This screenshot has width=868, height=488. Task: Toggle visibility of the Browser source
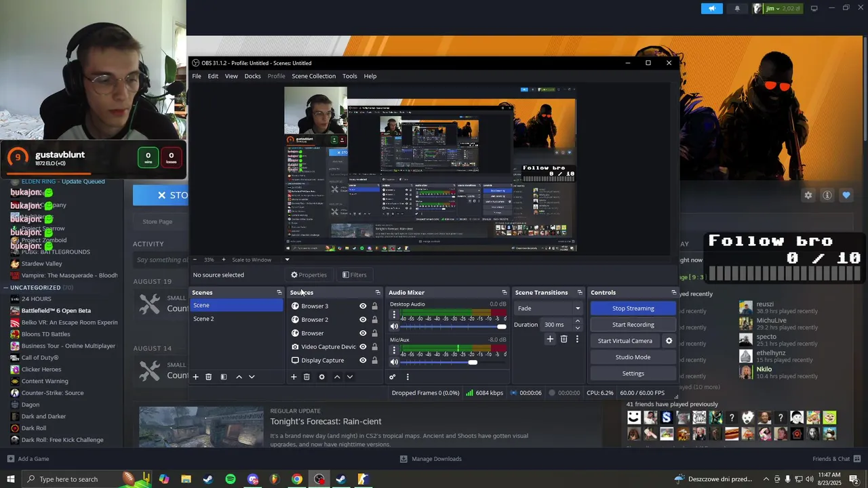363,333
